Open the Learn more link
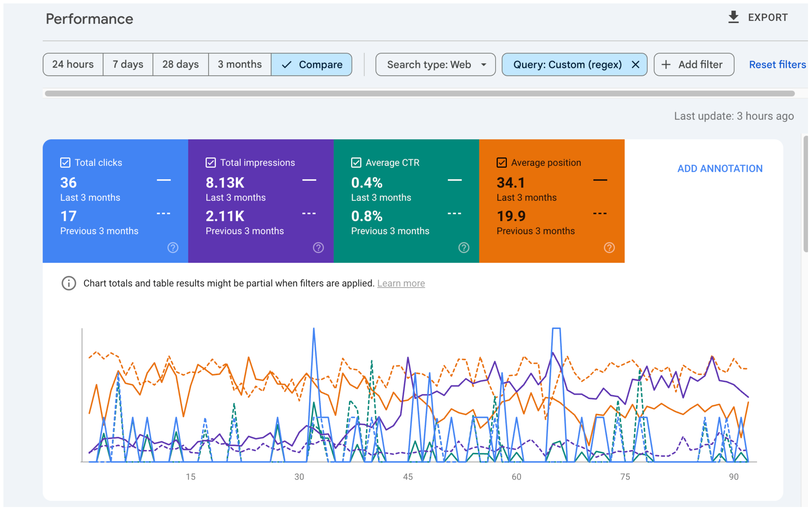 click(401, 283)
